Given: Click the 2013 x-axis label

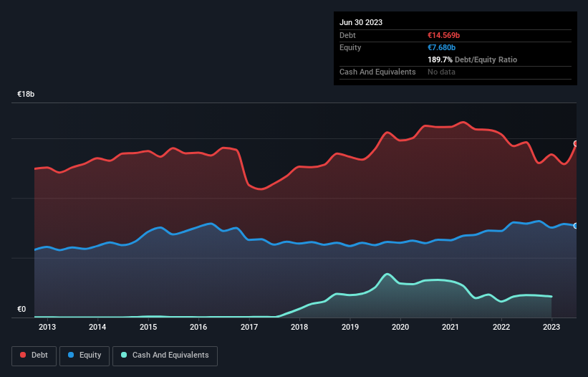Looking at the screenshot, I should (47, 327).
